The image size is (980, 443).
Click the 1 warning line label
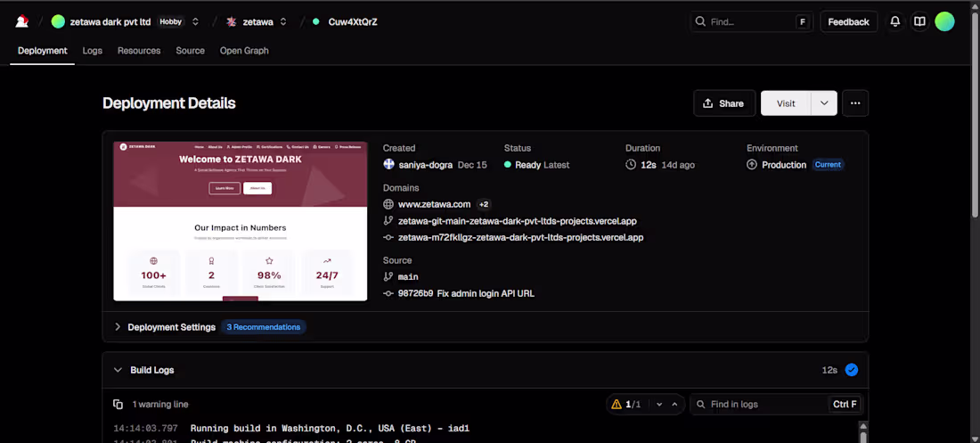pos(160,404)
